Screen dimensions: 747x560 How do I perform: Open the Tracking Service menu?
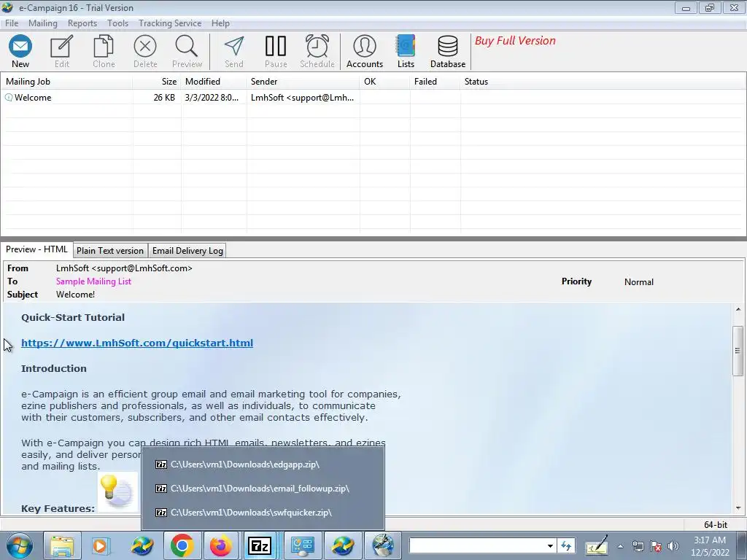tap(169, 23)
